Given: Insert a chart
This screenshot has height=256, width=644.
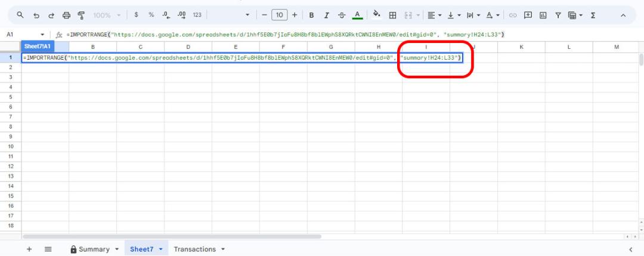Looking at the screenshot, I should coord(543,15).
